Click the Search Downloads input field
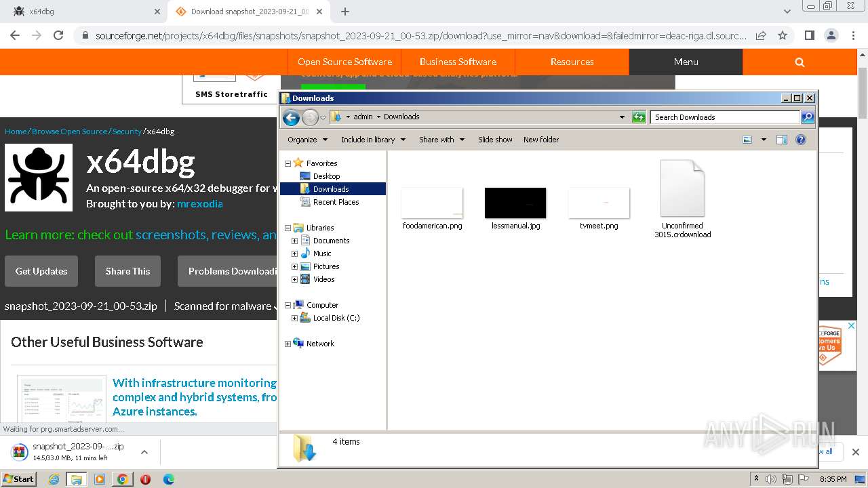The width and height of the screenshot is (868, 488). tap(725, 117)
